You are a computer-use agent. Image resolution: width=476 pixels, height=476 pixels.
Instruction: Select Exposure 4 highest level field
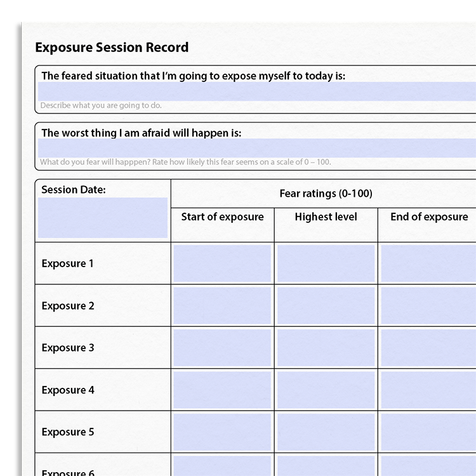[326, 390]
